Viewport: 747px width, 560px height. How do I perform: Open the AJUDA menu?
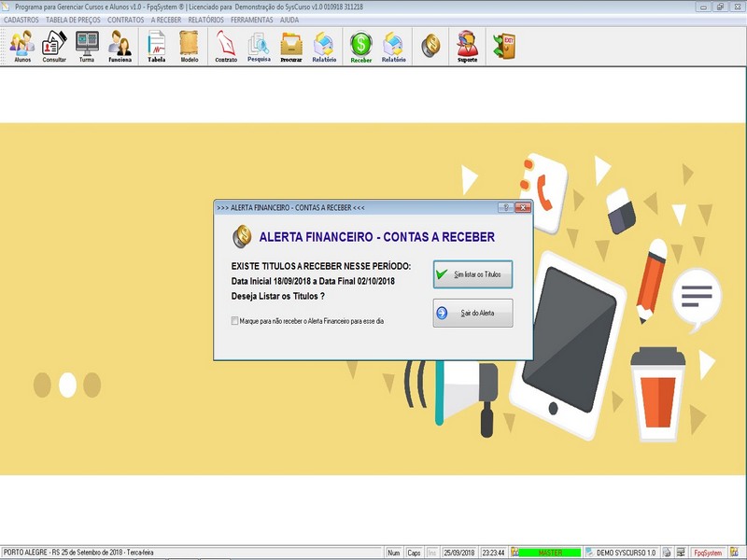tap(289, 20)
